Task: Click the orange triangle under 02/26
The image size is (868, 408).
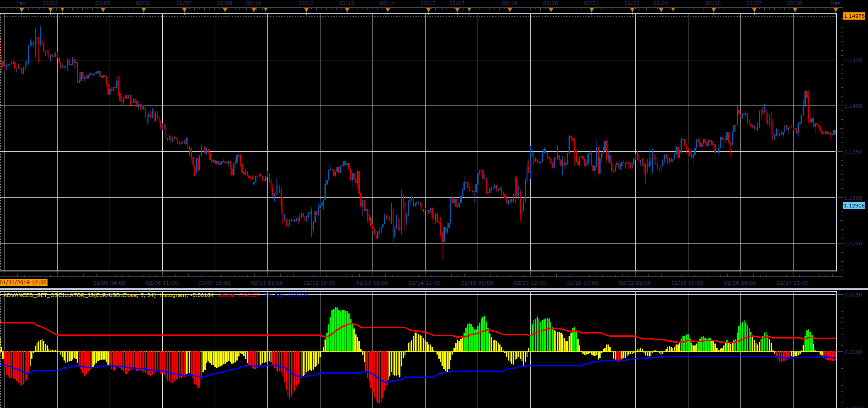Action: (x=714, y=10)
